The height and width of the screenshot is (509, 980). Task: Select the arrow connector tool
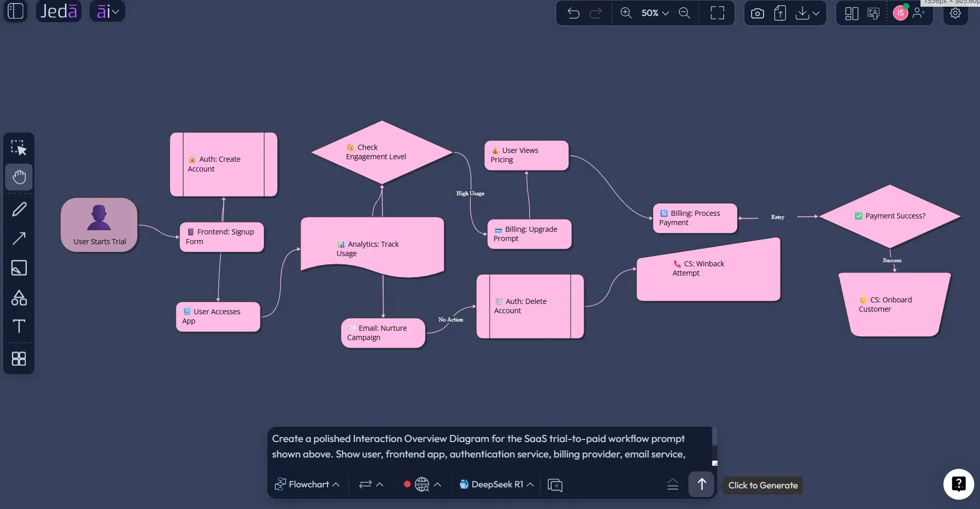[19, 238]
